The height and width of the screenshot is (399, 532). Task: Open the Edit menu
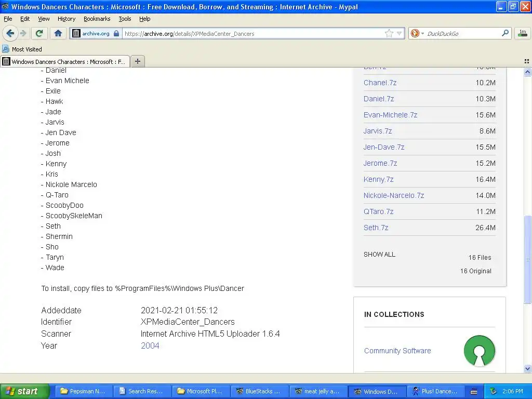(x=25, y=19)
